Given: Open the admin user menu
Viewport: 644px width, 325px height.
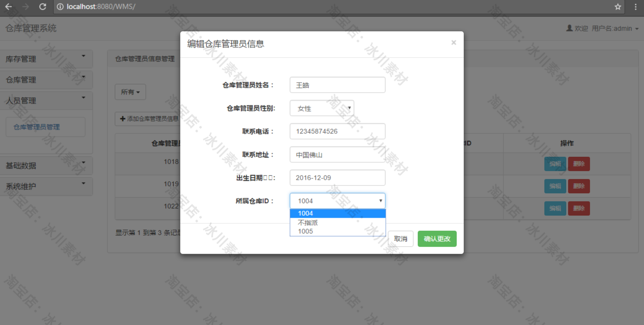Looking at the screenshot, I should pyautogui.click(x=603, y=28).
